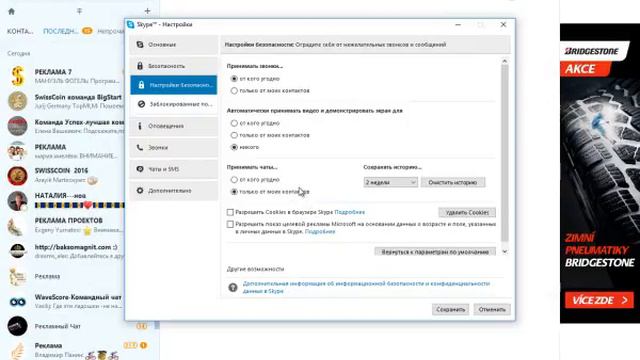Image resolution: width=640 pixels, height=360 pixels.
Task: Open Чаты и SMS settings section
Action: (174, 169)
